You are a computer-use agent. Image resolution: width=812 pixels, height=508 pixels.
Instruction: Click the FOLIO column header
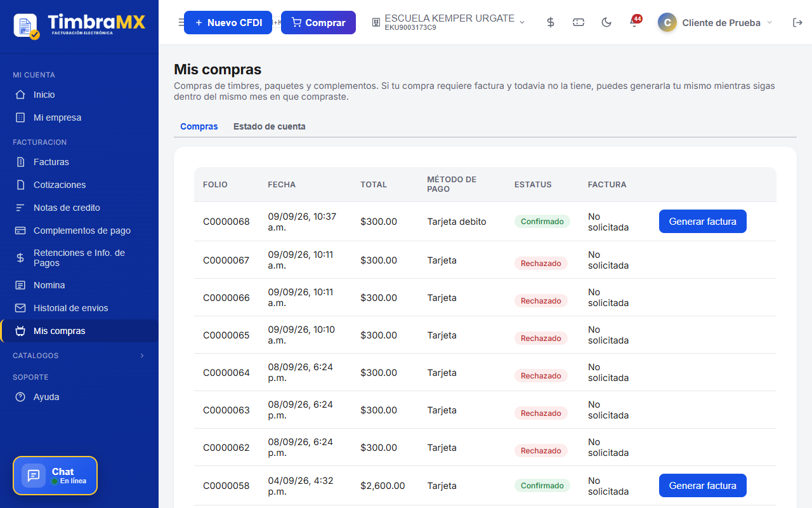point(215,185)
